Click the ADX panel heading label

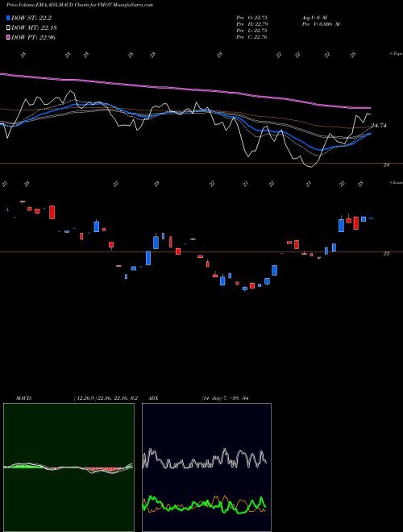coord(153,398)
